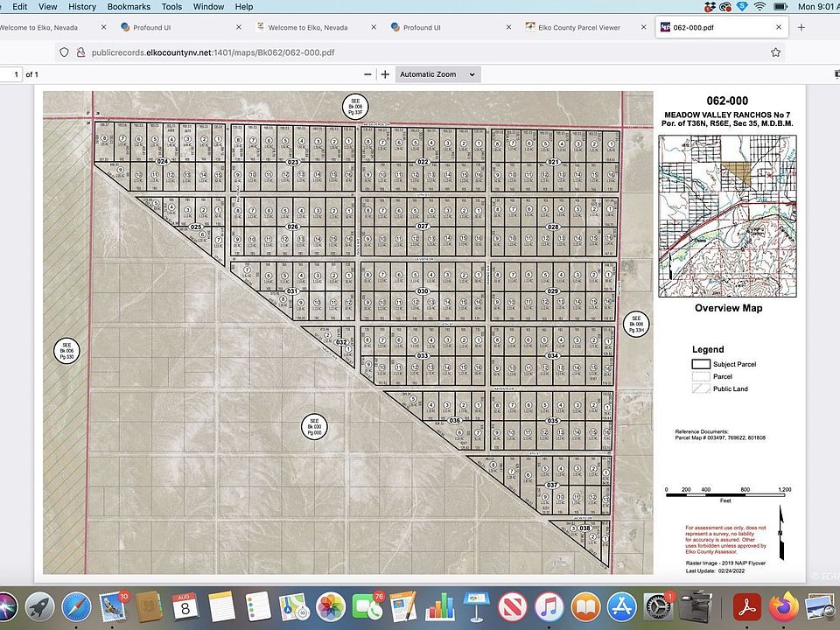
Task: Open the History menu
Action: pos(82,6)
